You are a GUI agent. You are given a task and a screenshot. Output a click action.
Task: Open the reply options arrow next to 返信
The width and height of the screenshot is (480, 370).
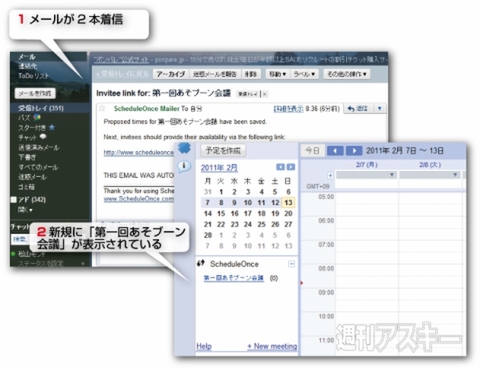[379, 108]
